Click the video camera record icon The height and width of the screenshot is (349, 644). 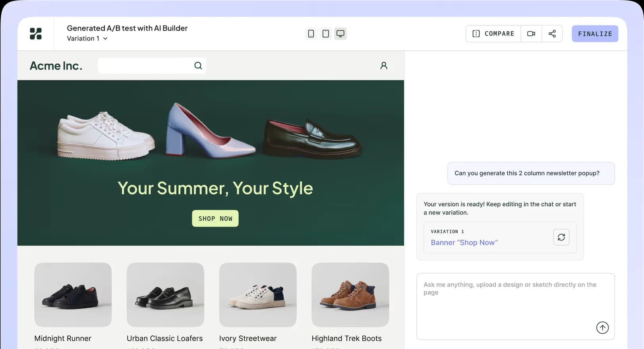coord(531,34)
